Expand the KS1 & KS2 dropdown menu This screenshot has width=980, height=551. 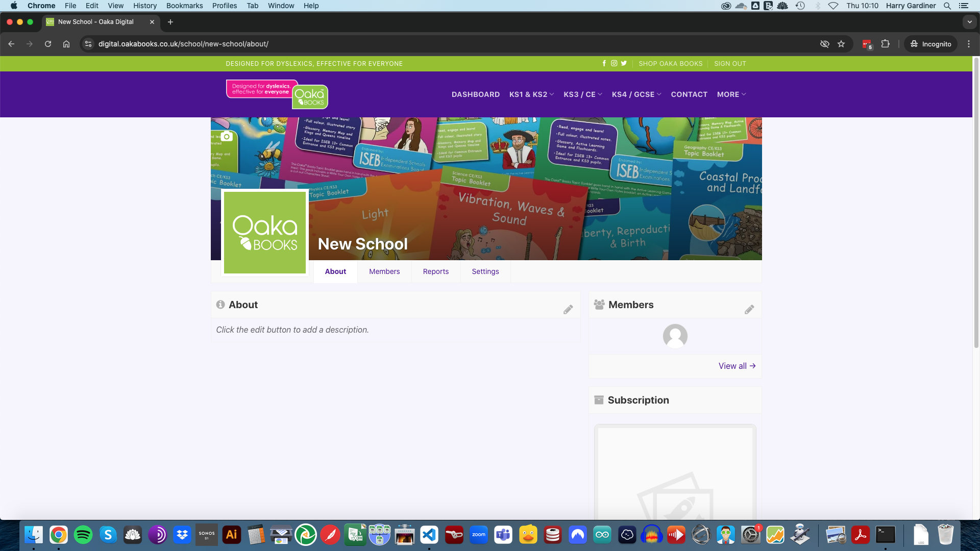pos(531,94)
